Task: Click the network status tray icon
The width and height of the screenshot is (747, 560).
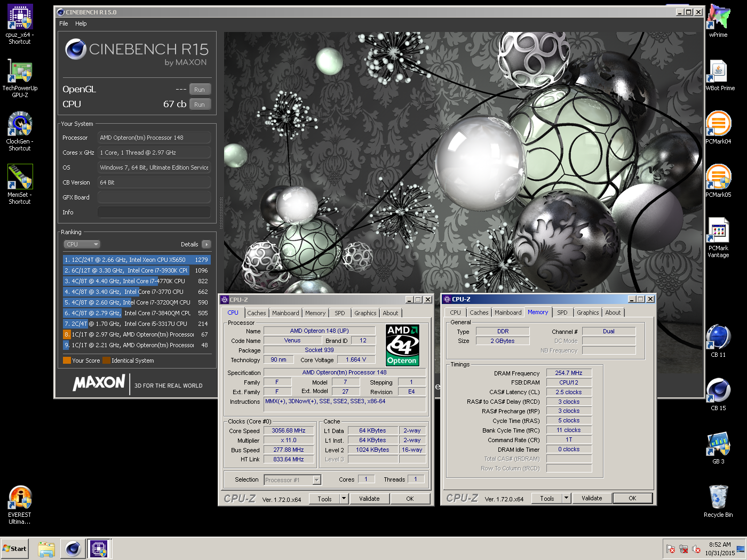Action: pos(684,549)
